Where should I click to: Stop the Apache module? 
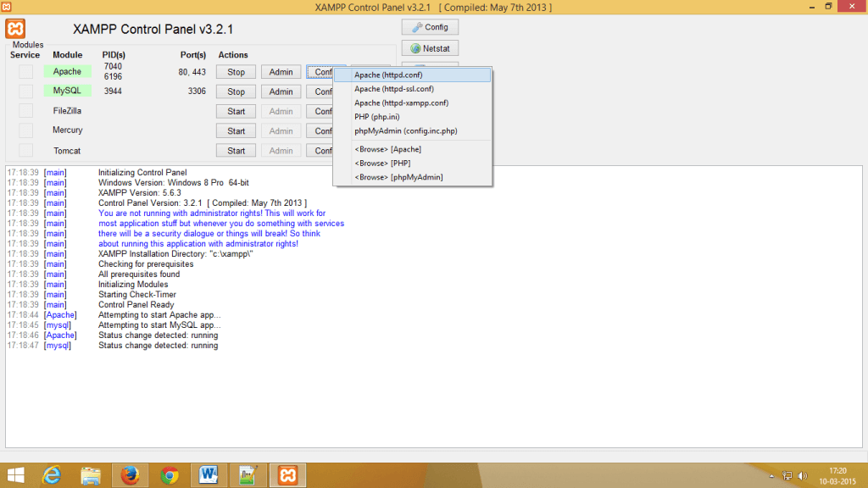[236, 72]
